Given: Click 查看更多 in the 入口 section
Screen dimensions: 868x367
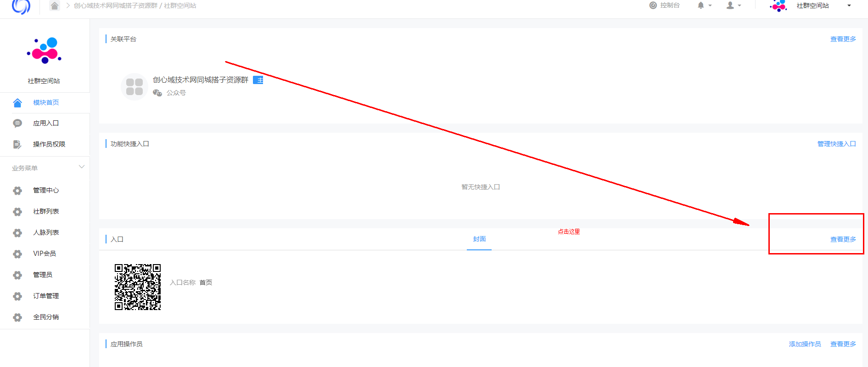Looking at the screenshot, I should coord(843,239).
